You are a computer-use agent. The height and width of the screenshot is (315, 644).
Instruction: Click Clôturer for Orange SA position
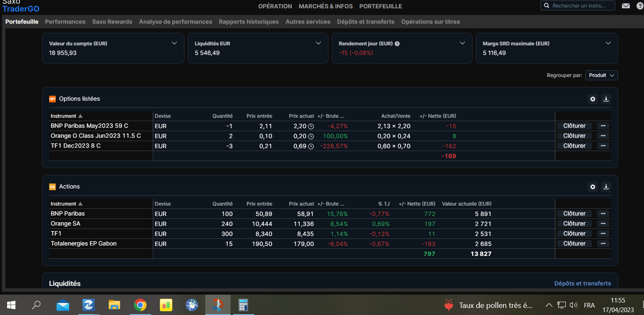(x=574, y=223)
